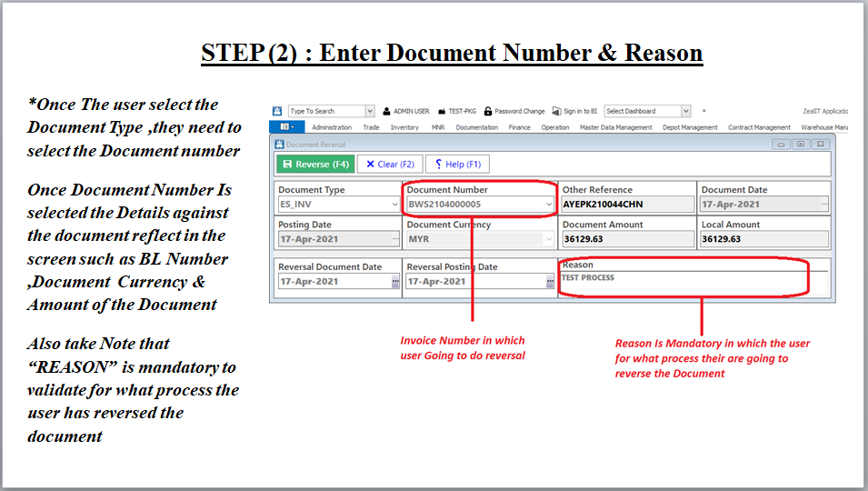Screen dimensions: 868x491
Task: Open the Posting Date picker ellipsis
Action: tap(395, 239)
